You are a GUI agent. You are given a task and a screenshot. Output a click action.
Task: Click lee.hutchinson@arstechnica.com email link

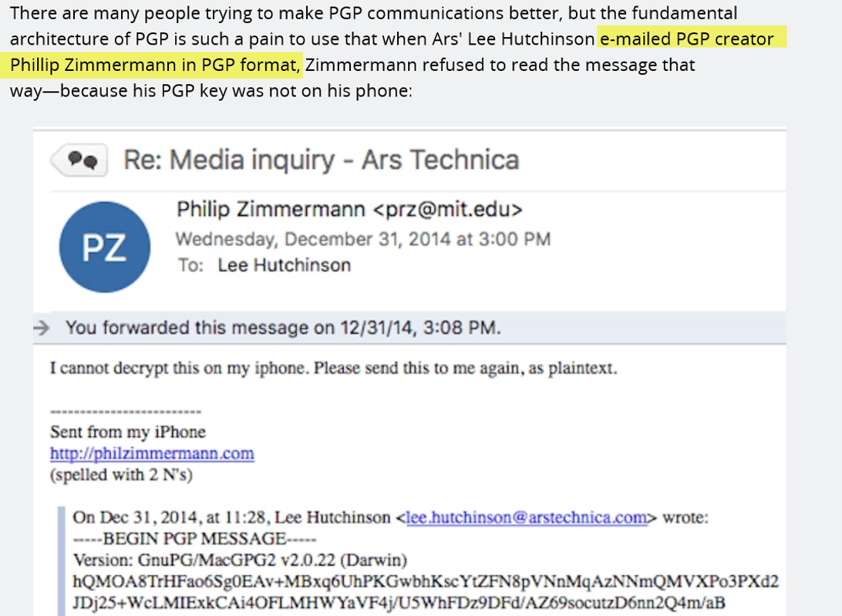(526, 517)
